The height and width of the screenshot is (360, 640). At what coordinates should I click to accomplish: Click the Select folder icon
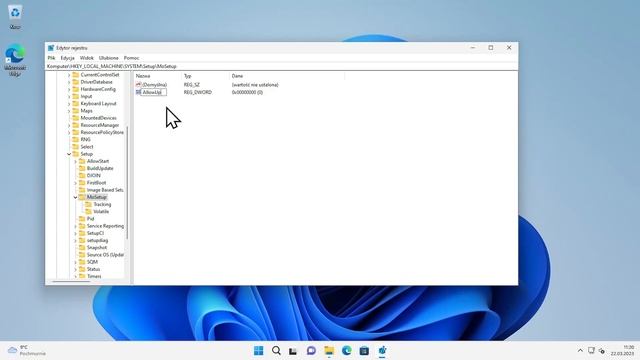[76, 147]
